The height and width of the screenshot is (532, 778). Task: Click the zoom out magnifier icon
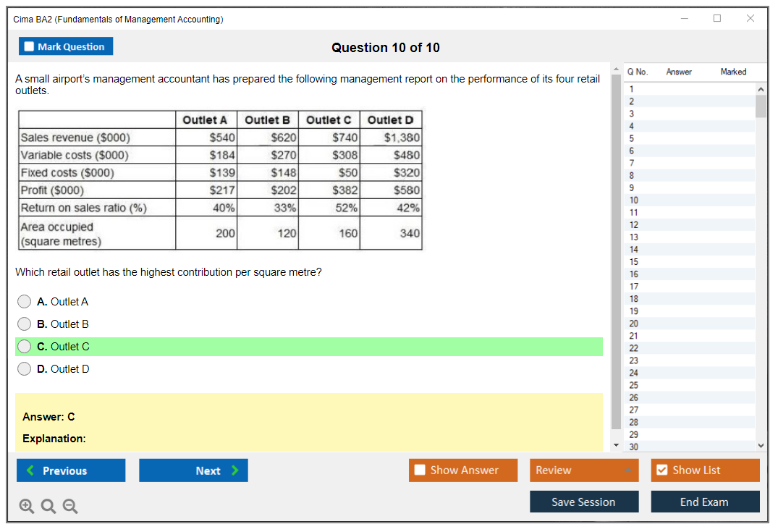(69, 507)
